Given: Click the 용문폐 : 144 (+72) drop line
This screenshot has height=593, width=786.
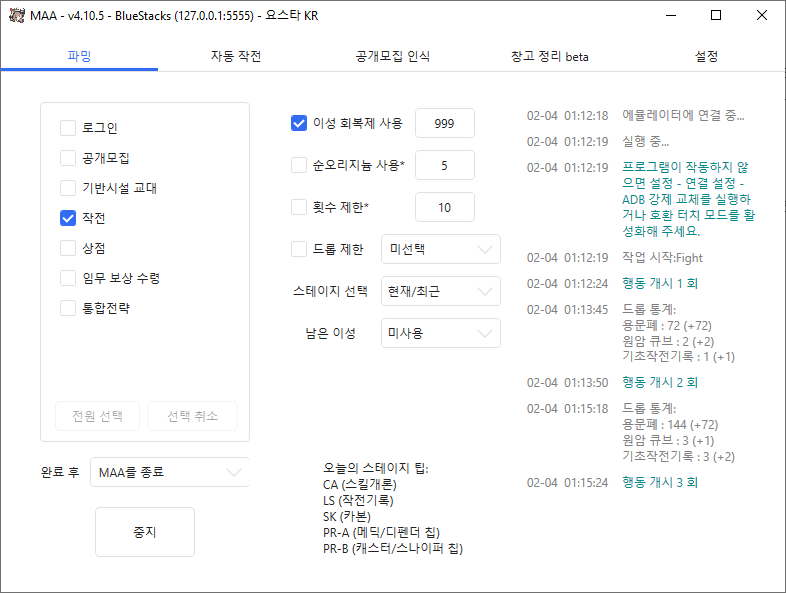Looking at the screenshot, I should point(670,425).
